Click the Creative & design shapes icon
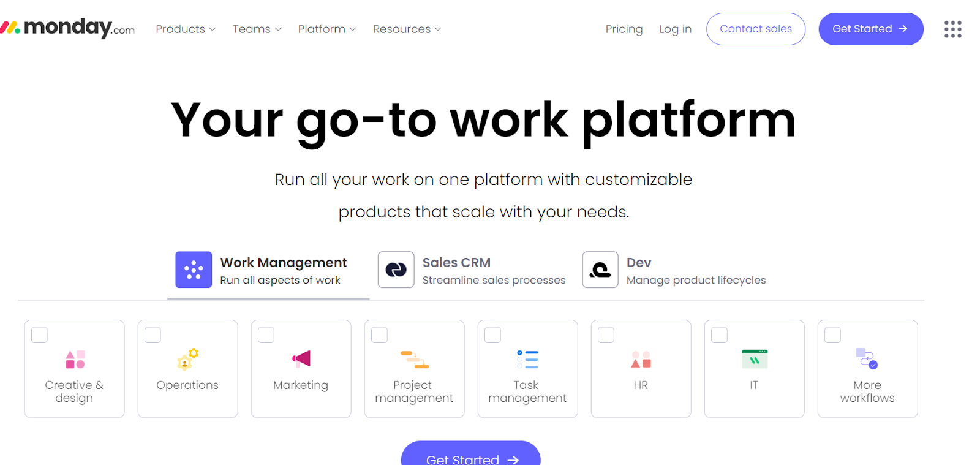 tap(75, 360)
